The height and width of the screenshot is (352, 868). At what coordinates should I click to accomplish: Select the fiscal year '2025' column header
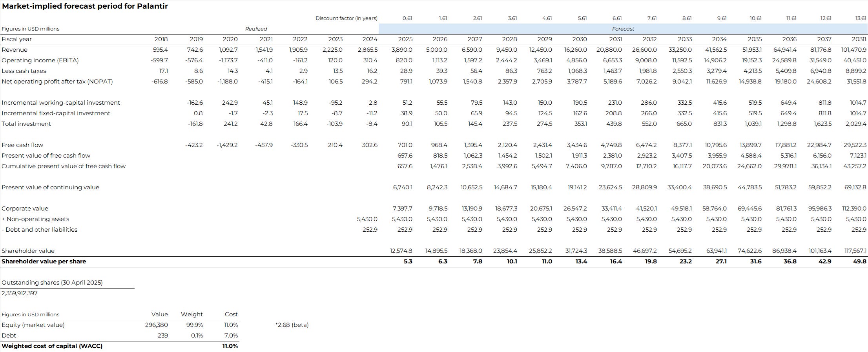(405, 39)
